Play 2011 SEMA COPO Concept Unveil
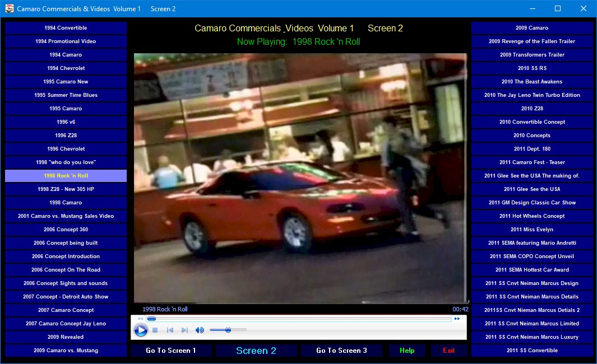This screenshot has height=364, width=597. pos(532,256)
